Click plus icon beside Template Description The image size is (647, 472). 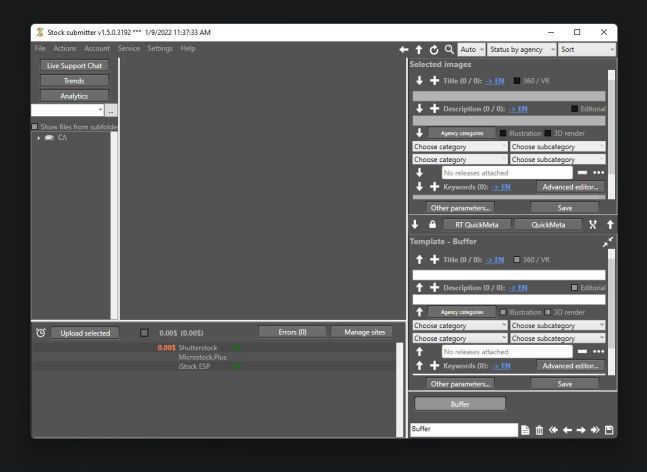(434, 288)
